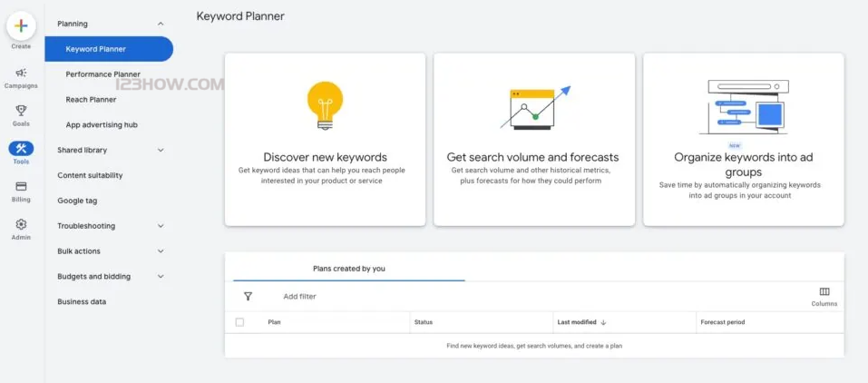Open Campaigns megaphone icon

pos(21,74)
